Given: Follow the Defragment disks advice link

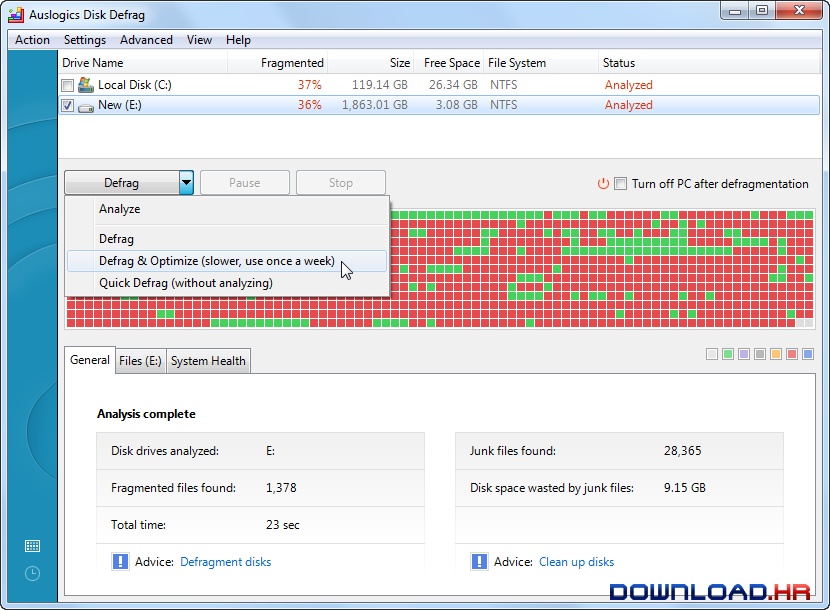Looking at the screenshot, I should tap(225, 562).
